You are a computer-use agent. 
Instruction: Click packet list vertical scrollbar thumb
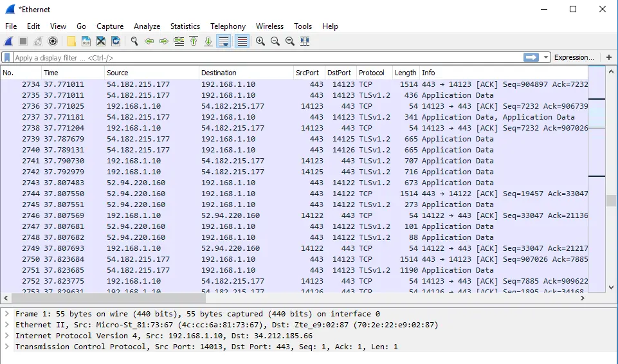coord(611,200)
